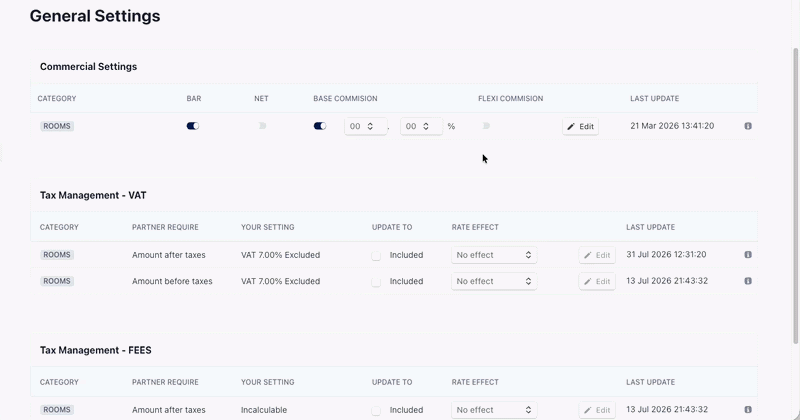
Task: Check Included box for VAT Amount after taxes
Action: coord(376,255)
